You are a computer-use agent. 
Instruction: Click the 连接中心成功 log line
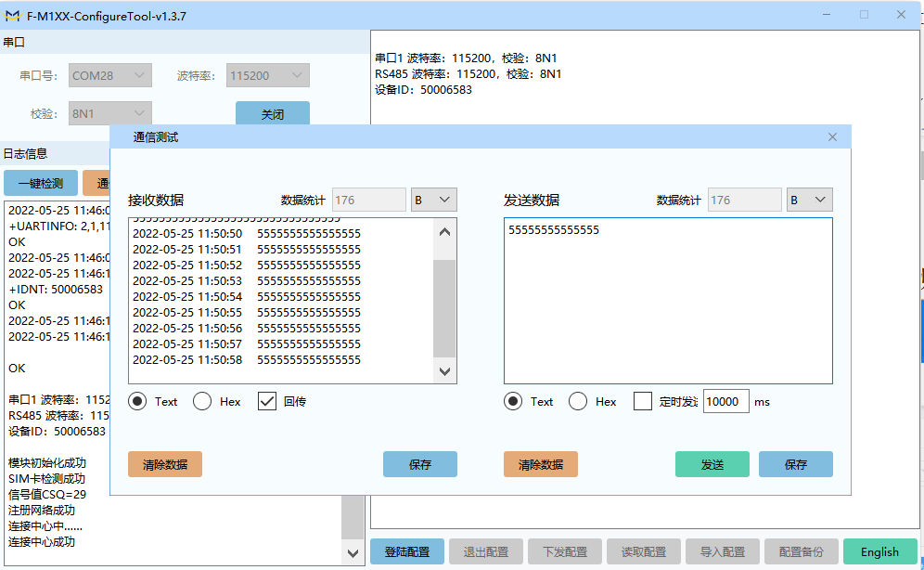coord(42,542)
